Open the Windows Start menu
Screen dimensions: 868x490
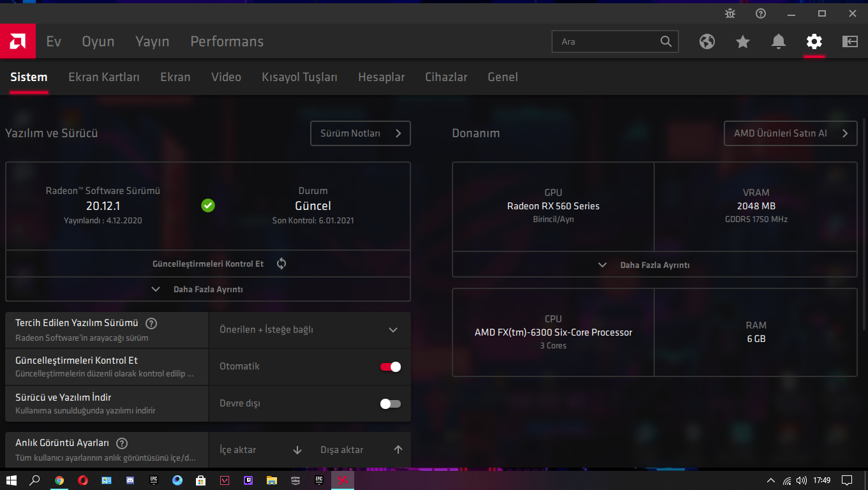click(11, 480)
